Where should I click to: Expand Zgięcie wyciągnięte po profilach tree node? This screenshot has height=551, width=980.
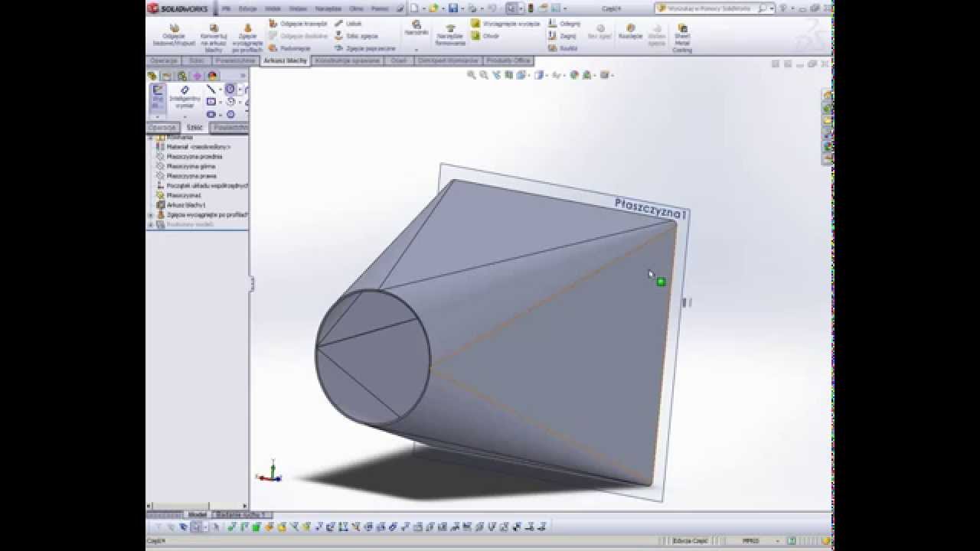pyautogui.click(x=151, y=215)
